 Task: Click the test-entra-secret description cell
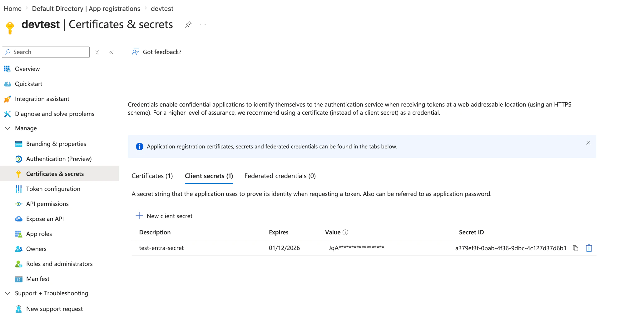tap(161, 248)
